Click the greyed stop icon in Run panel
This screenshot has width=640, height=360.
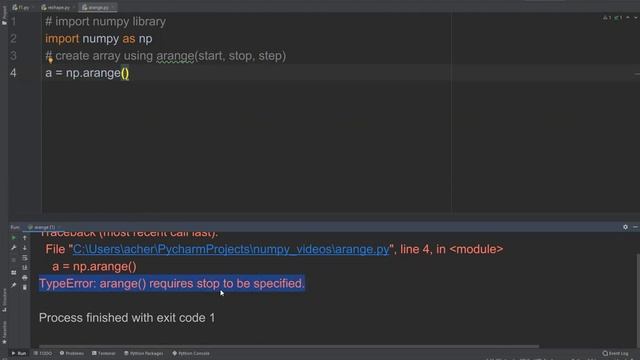13,260
